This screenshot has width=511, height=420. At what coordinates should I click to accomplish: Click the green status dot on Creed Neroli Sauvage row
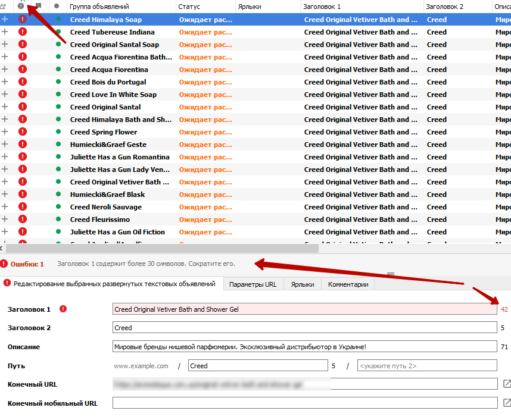click(x=58, y=206)
